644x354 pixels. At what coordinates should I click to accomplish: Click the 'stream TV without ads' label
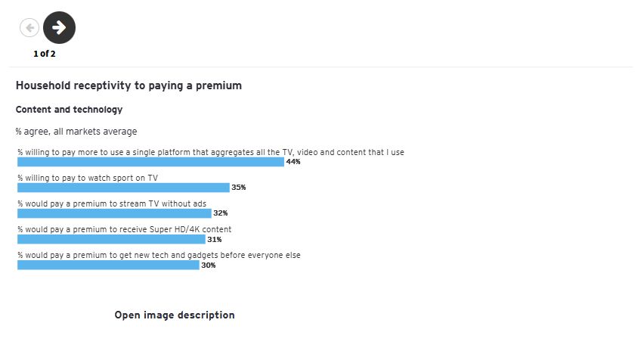112,203
